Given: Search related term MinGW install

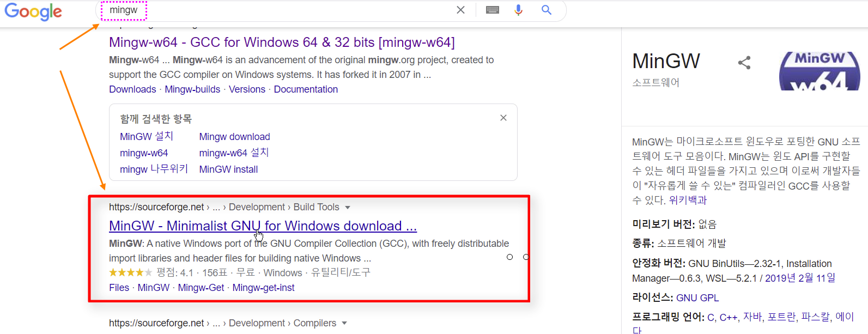Looking at the screenshot, I should (x=228, y=169).
